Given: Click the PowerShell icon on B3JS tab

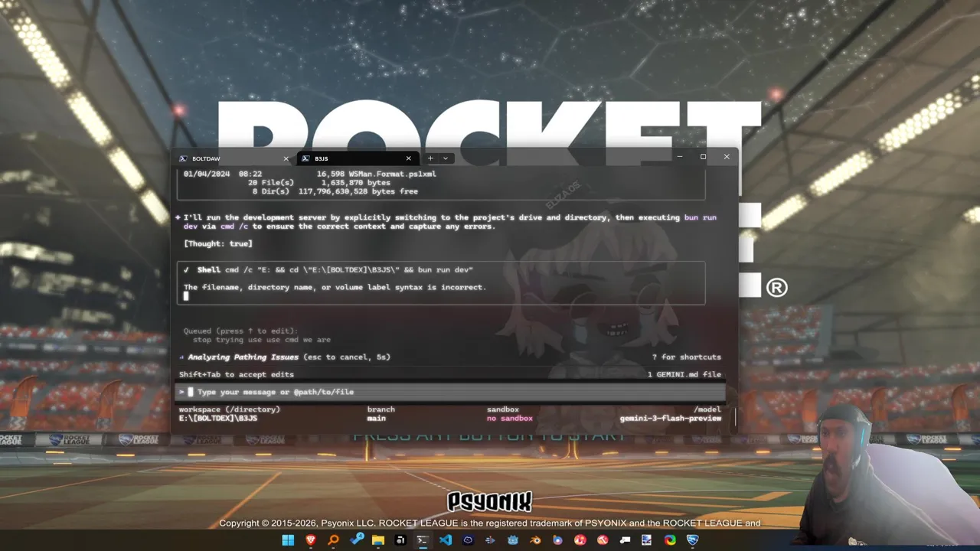Looking at the screenshot, I should point(305,158).
